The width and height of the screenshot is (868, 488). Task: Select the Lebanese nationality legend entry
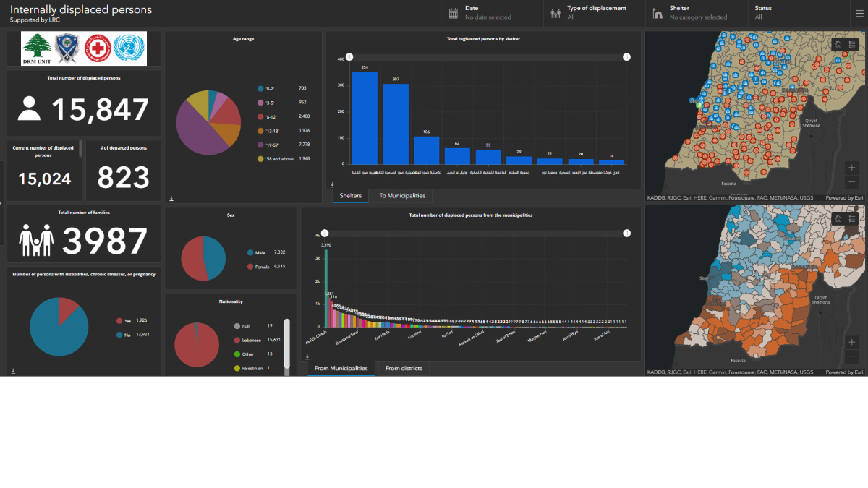[x=258, y=340]
